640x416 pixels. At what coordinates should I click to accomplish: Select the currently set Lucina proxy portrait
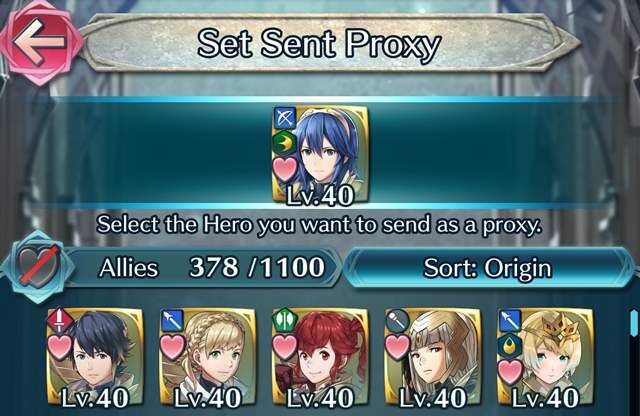point(320,154)
